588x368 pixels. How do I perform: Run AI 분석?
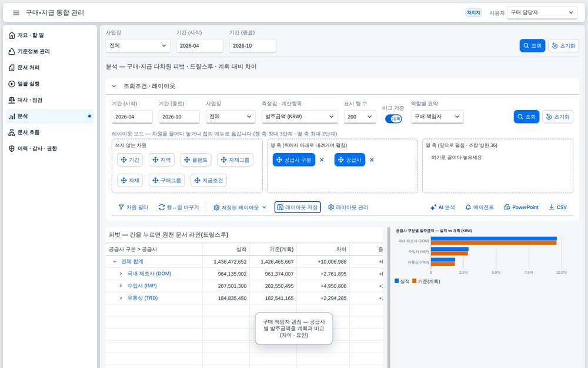(x=443, y=207)
